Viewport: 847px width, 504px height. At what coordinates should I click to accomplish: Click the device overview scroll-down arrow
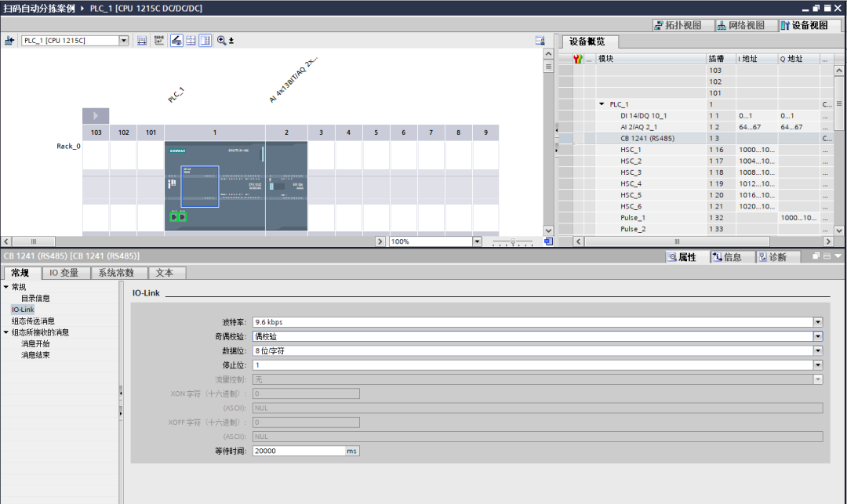[839, 230]
